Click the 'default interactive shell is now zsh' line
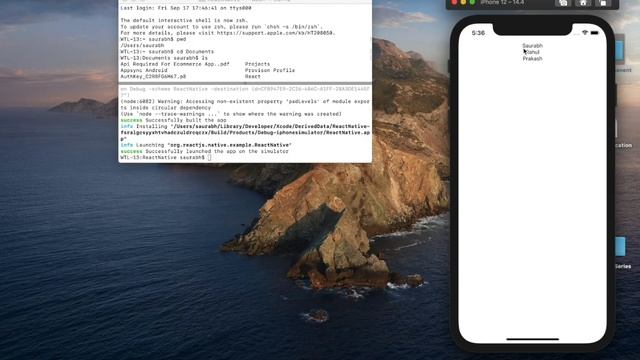The height and width of the screenshot is (360, 640). click(x=184, y=20)
